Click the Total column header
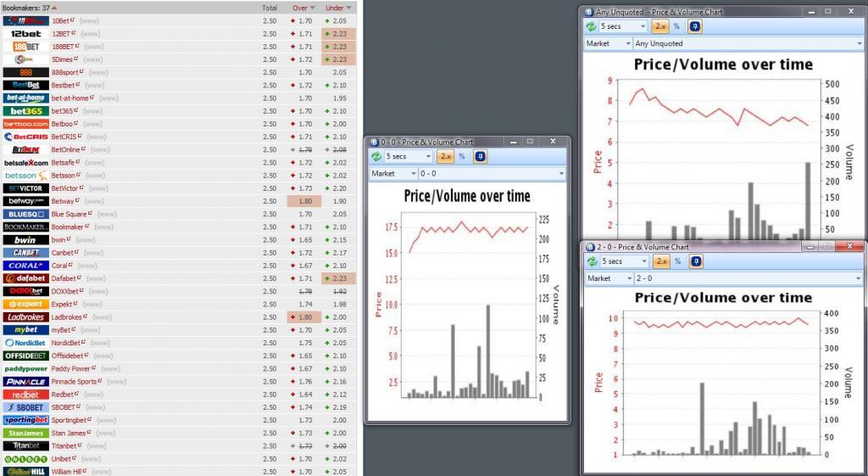The height and width of the screenshot is (476, 868). click(x=270, y=8)
